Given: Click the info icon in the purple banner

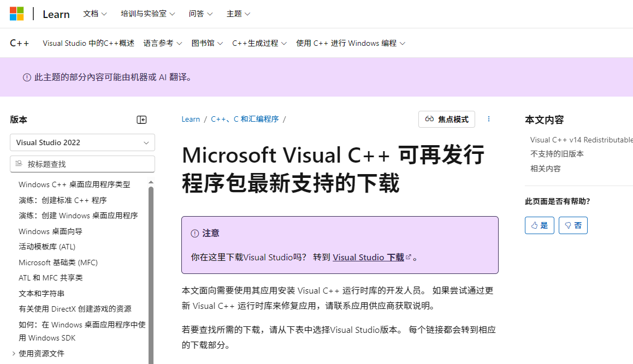Looking at the screenshot, I should point(27,77).
